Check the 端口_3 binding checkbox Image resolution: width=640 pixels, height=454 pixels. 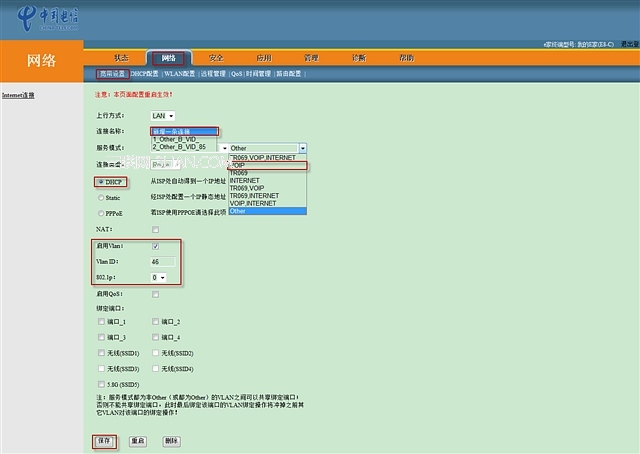[101, 337]
